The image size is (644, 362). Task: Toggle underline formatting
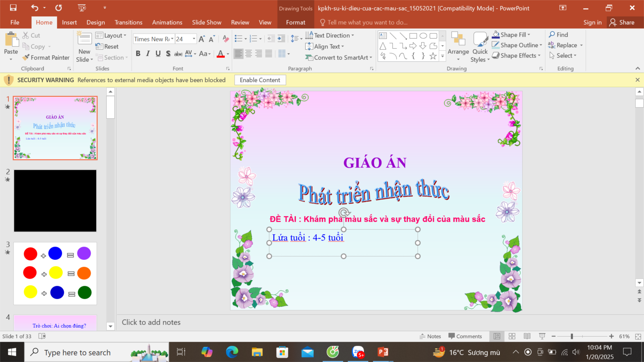click(158, 54)
